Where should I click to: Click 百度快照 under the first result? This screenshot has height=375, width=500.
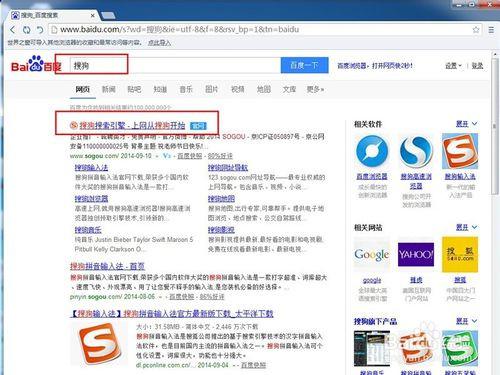(x=190, y=156)
